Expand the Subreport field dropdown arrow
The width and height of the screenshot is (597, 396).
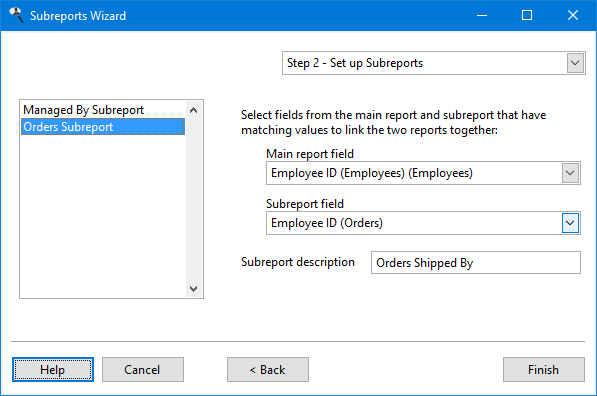pos(570,223)
